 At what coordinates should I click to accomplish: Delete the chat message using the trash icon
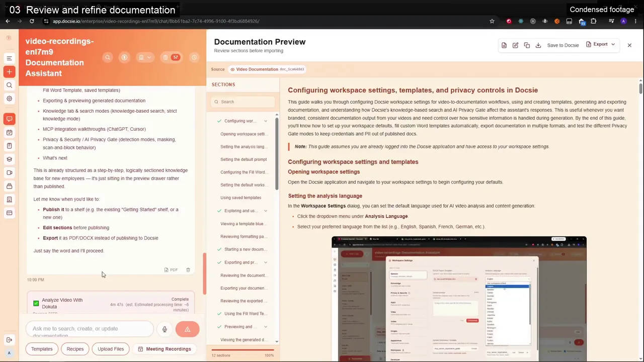pyautogui.click(x=188, y=270)
